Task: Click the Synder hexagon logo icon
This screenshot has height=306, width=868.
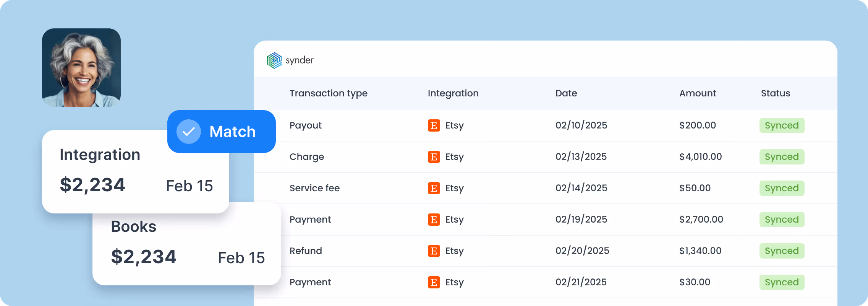Action: [x=274, y=60]
